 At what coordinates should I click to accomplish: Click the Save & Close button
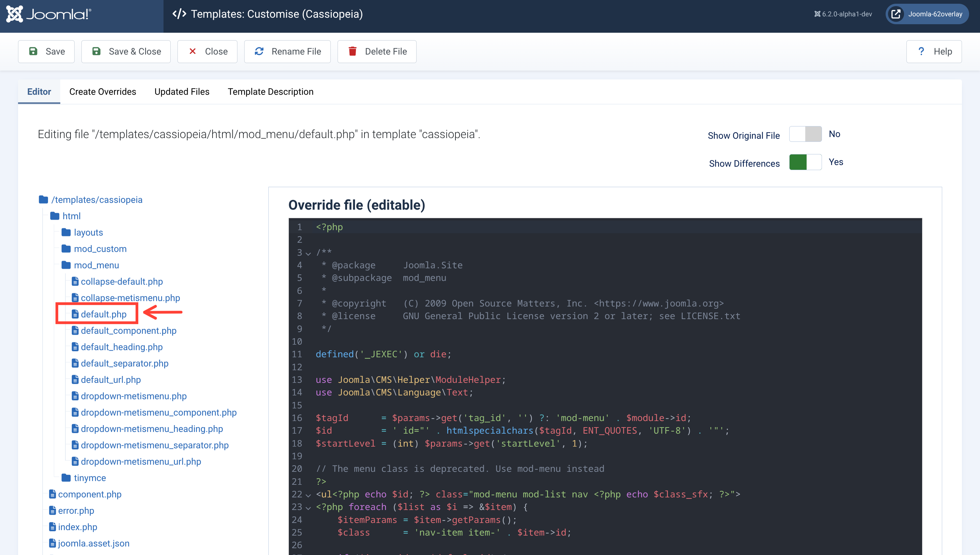[x=126, y=51]
